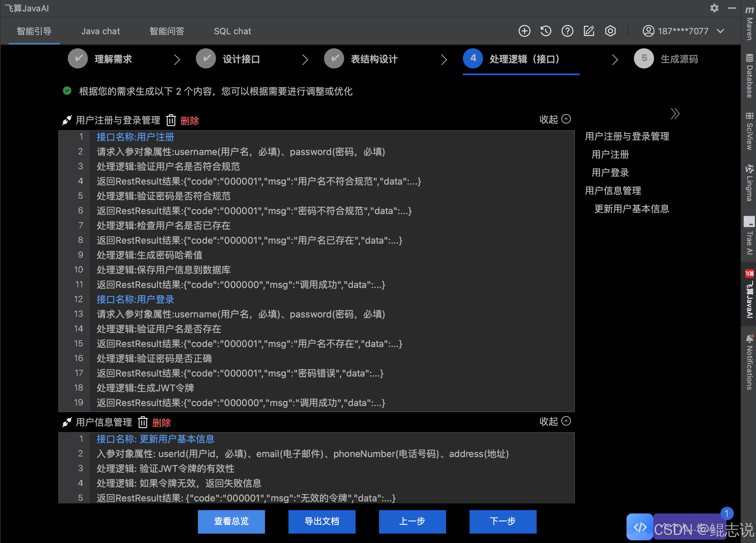
Task: Switch to 智能引导 tab
Action: pyautogui.click(x=34, y=31)
